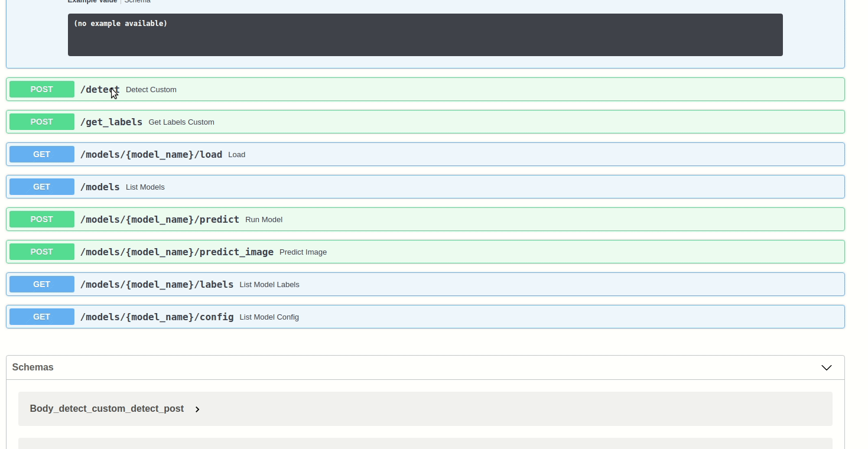Click the GET badge on the Load endpoint

click(x=41, y=154)
